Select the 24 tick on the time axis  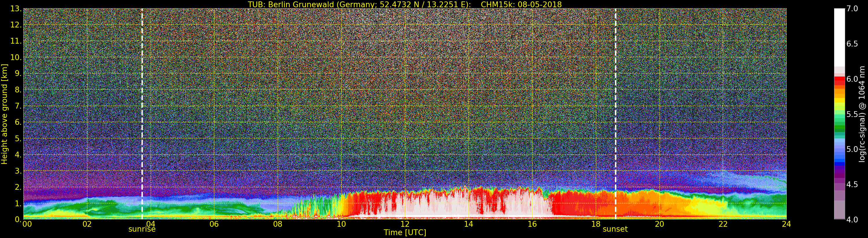[x=786, y=224]
